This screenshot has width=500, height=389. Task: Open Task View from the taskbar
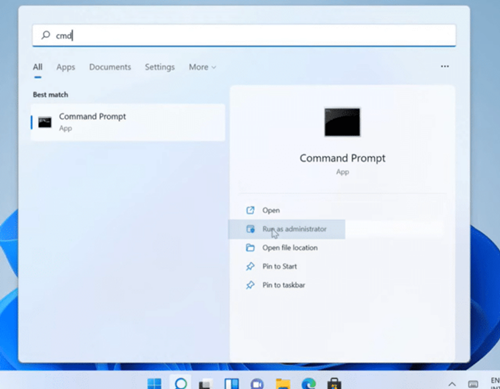206,384
